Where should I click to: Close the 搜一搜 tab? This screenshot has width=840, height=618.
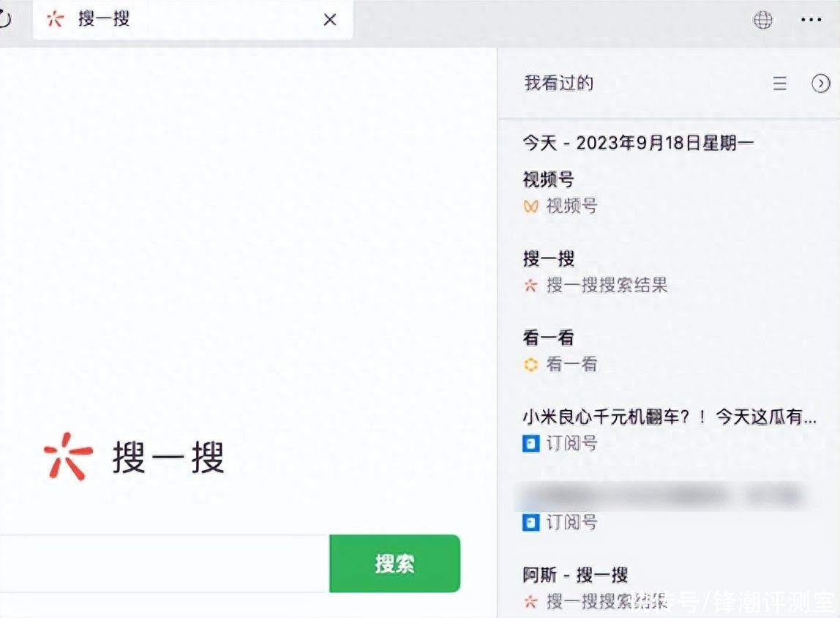(330, 20)
